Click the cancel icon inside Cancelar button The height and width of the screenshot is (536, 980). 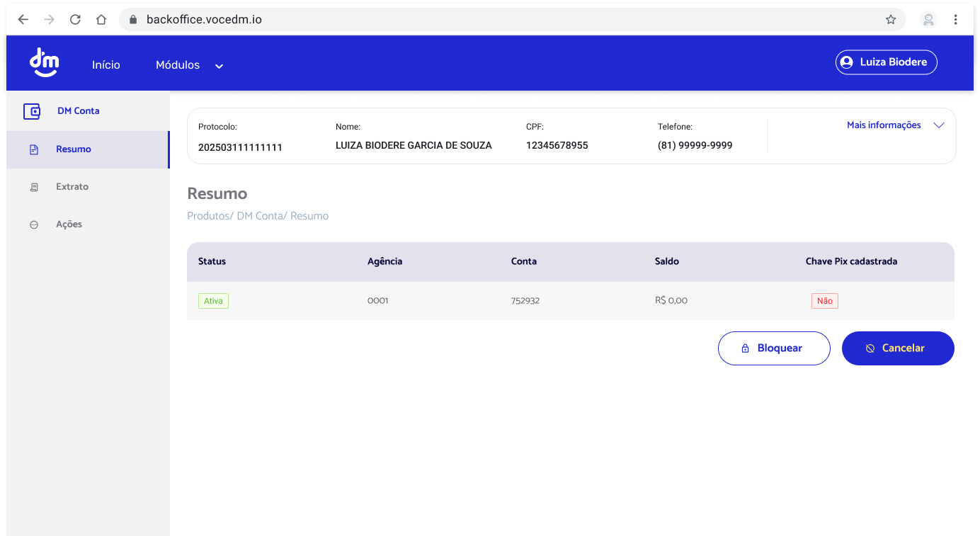(870, 348)
